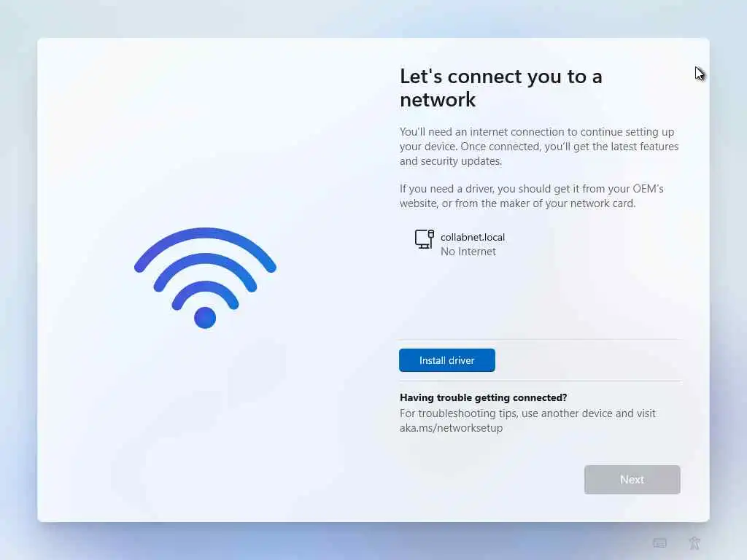
Task: Click the dot of the Wi-Fi symbol
Action: point(205,318)
